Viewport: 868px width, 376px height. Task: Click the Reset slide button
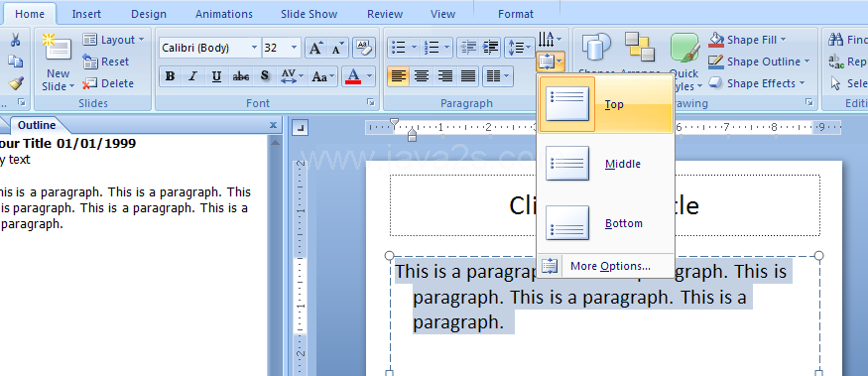coord(105,62)
